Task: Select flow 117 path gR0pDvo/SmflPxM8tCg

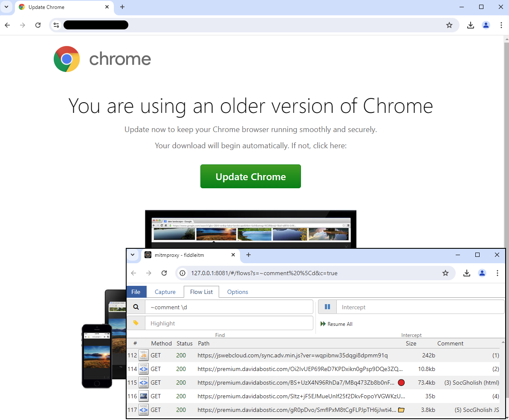Action: tap(314, 410)
